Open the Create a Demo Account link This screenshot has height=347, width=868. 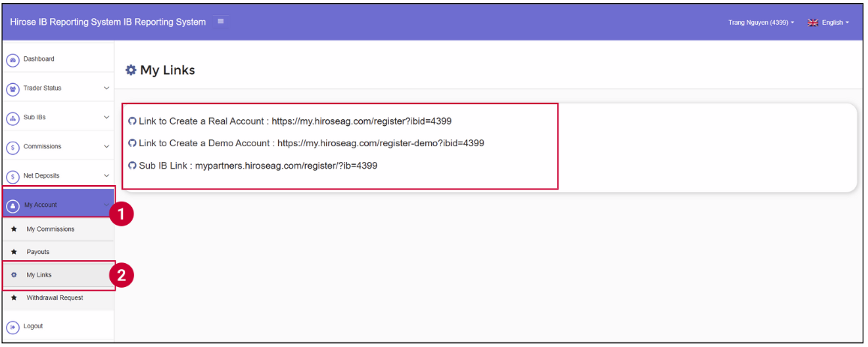[380, 143]
